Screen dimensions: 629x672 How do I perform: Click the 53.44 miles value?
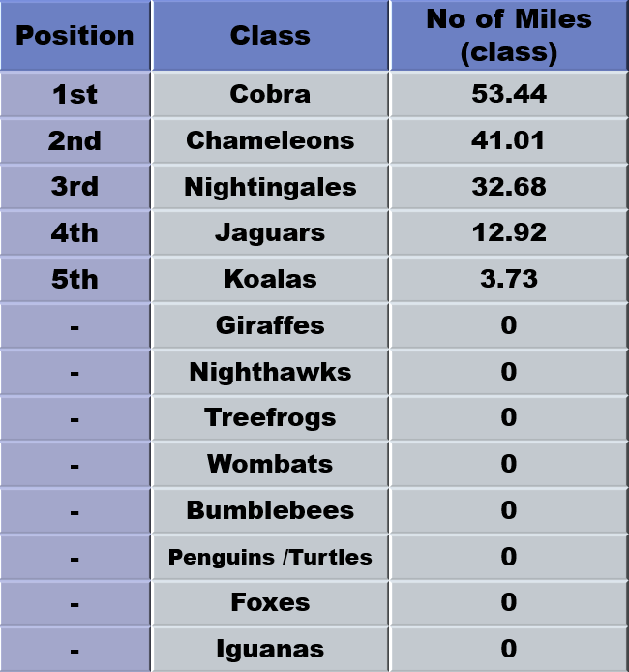pos(509,94)
